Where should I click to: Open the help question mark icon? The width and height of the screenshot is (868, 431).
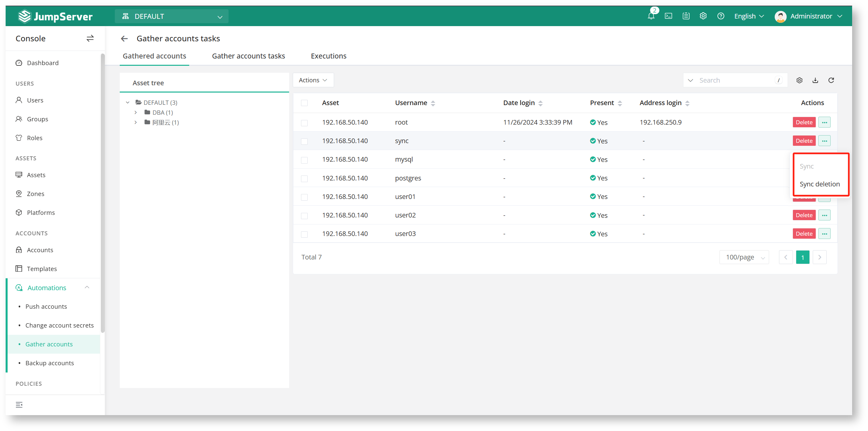point(721,16)
